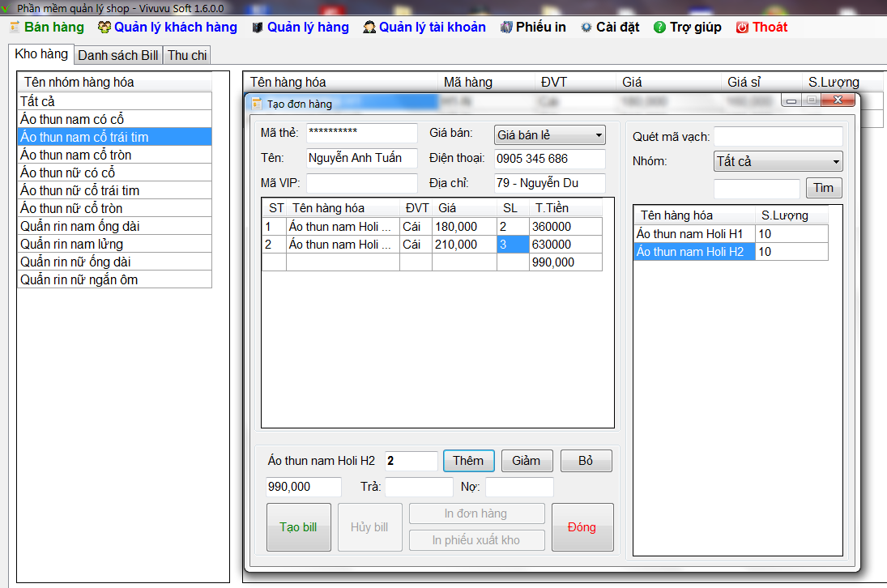The height and width of the screenshot is (588, 887).
Task: Open the Giá bán dropdown
Action: point(549,135)
